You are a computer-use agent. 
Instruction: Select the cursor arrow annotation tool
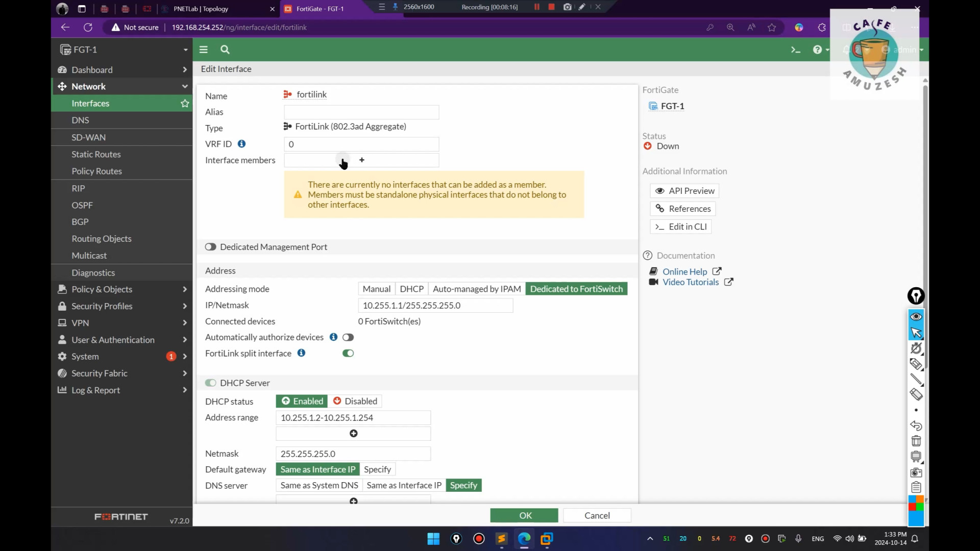coord(916,333)
